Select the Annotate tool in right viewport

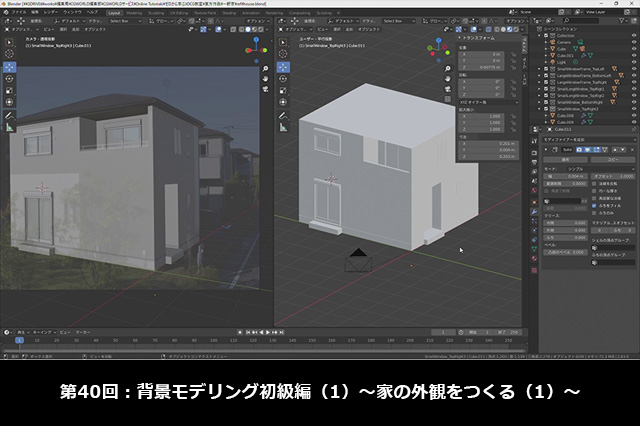coord(283,116)
